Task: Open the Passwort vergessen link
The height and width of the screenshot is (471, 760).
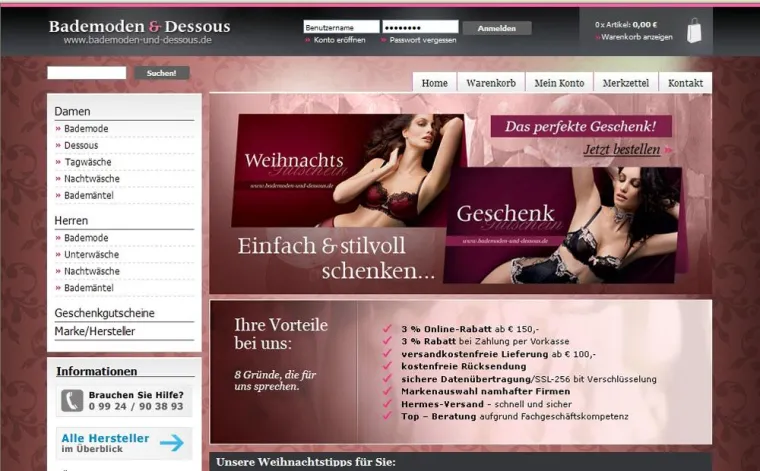Action: [423, 40]
